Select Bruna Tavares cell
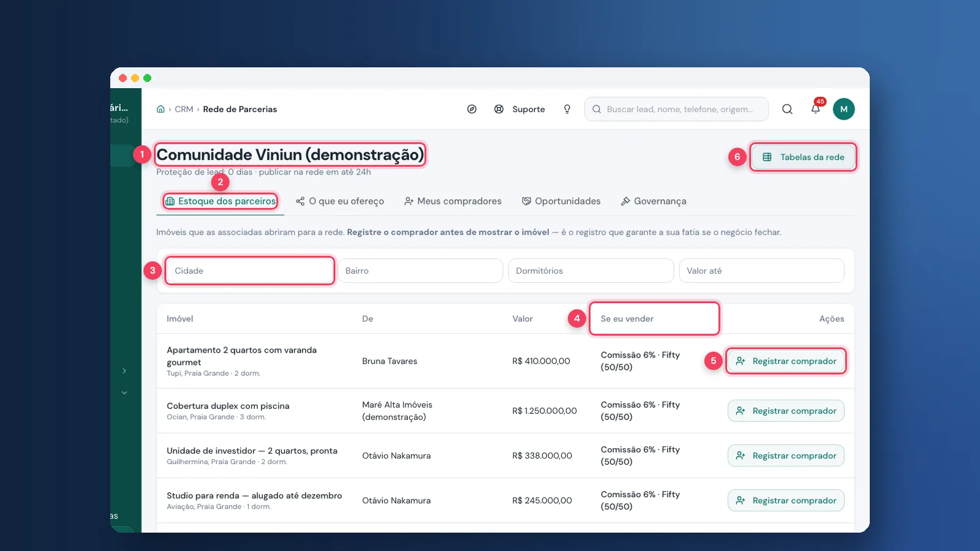The width and height of the screenshot is (980, 551). [x=390, y=361]
